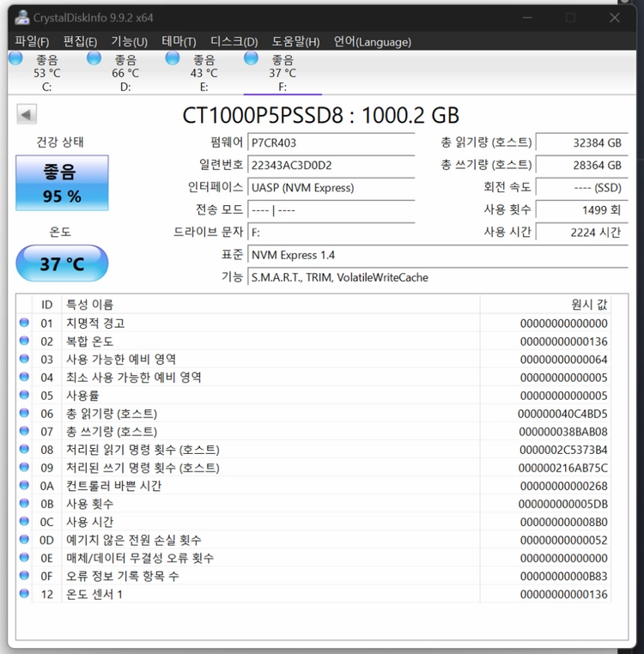The height and width of the screenshot is (654, 644).
Task: Click the drive letter field F:
Action: tap(331, 232)
